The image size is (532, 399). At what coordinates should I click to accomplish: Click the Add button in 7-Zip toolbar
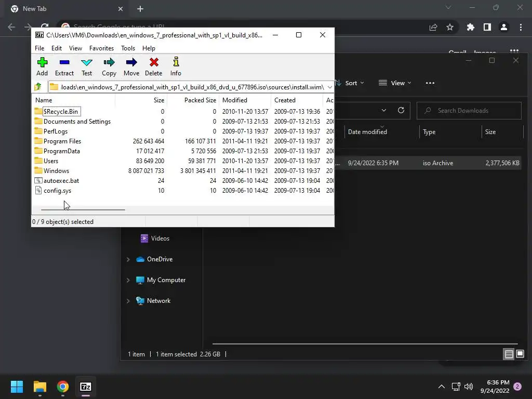pos(42,66)
